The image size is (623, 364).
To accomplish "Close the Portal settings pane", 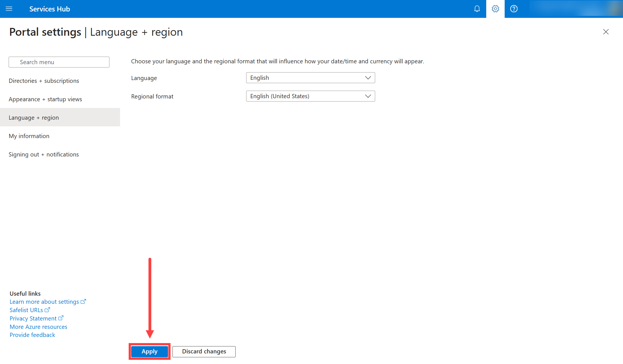I will tap(606, 32).
